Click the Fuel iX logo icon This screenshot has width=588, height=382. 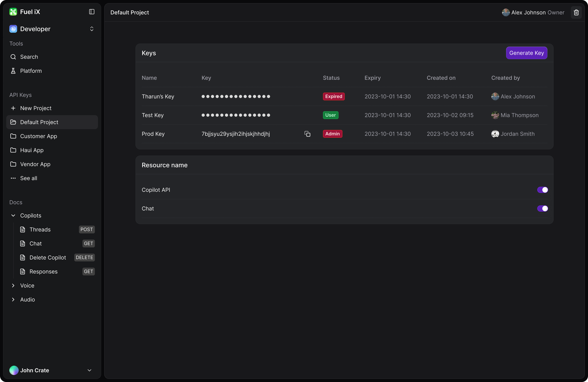[x=13, y=12]
